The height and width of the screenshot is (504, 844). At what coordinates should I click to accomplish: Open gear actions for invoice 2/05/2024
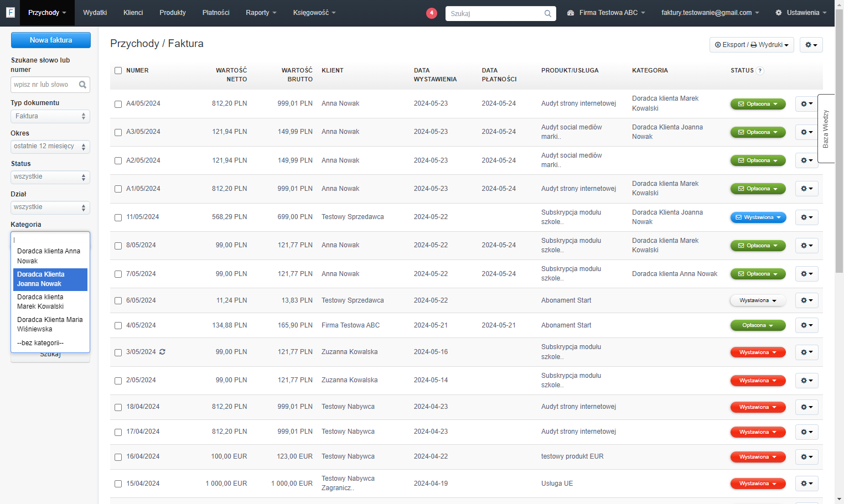pos(806,381)
